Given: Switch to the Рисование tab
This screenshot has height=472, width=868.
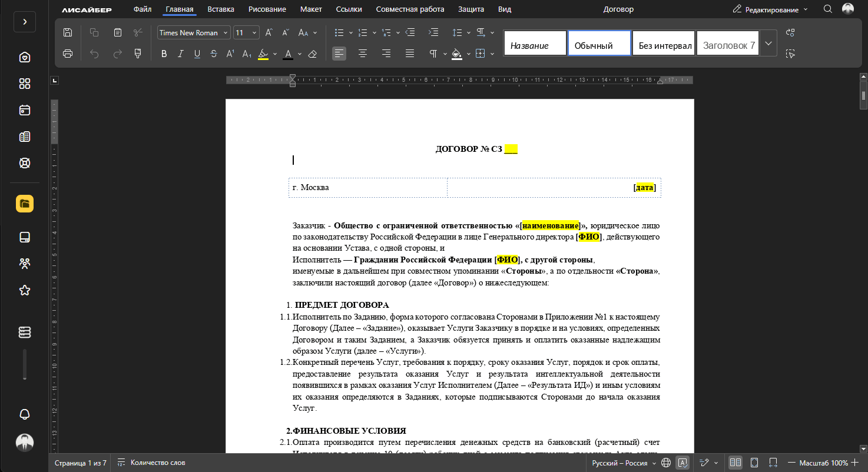Looking at the screenshot, I should click(267, 9).
